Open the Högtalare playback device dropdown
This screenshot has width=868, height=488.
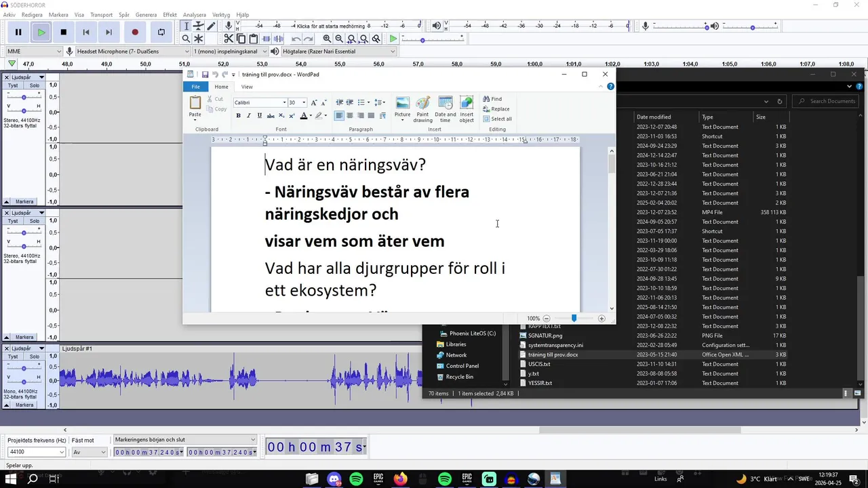point(338,51)
